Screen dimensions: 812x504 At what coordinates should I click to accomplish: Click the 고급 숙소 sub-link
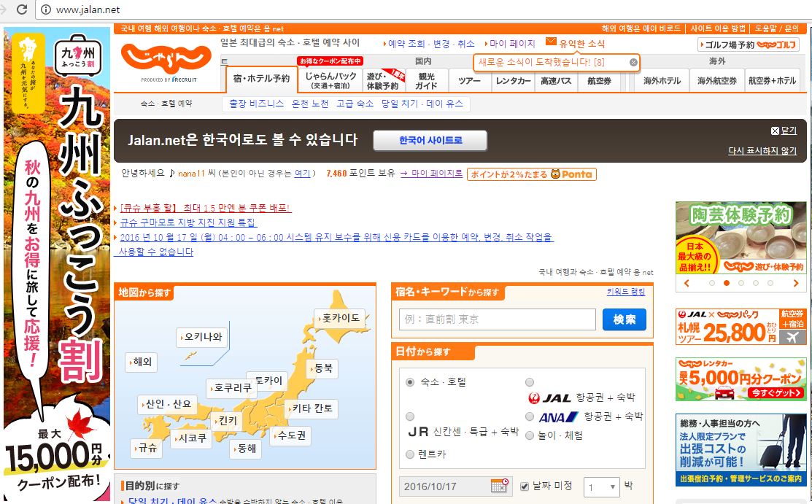(x=355, y=104)
